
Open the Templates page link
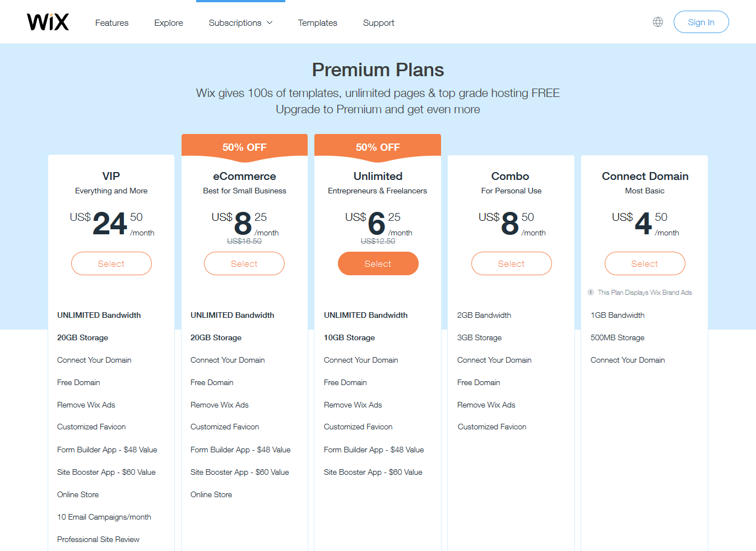pyautogui.click(x=318, y=23)
